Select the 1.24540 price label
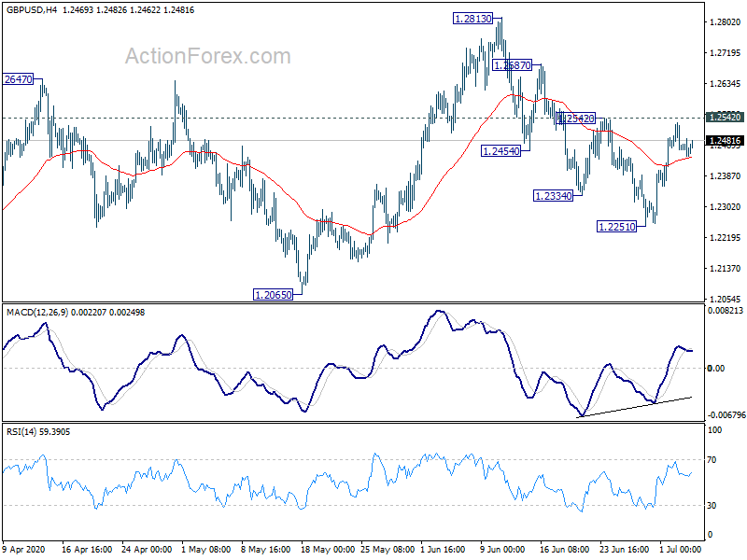This screenshot has width=747, height=560. point(500,151)
